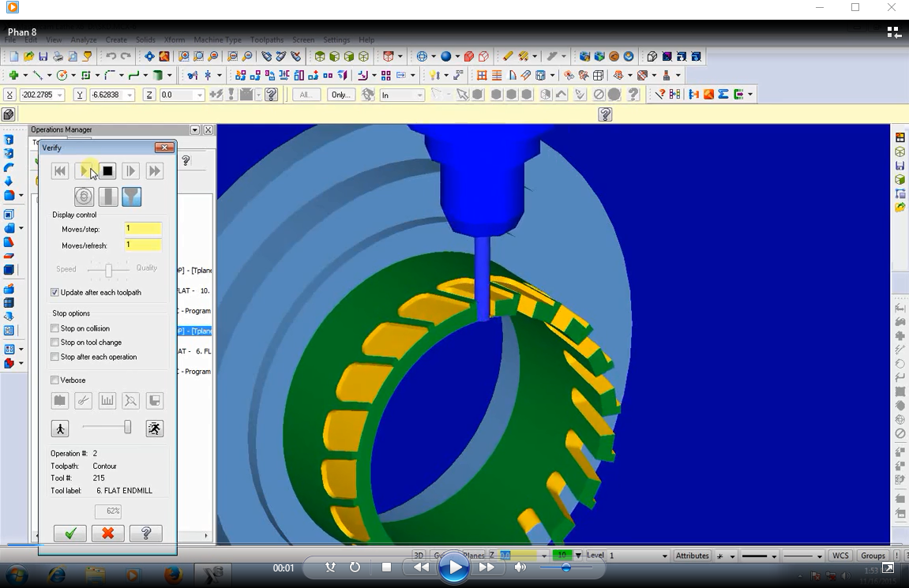Click the Attributes button in status bar

692,556
